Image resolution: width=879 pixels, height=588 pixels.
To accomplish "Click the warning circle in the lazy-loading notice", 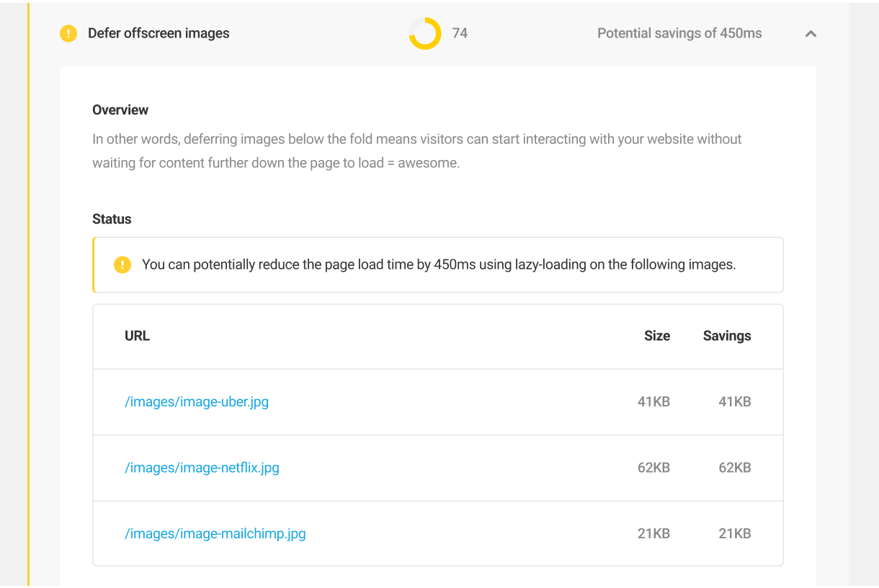I will pyautogui.click(x=122, y=264).
